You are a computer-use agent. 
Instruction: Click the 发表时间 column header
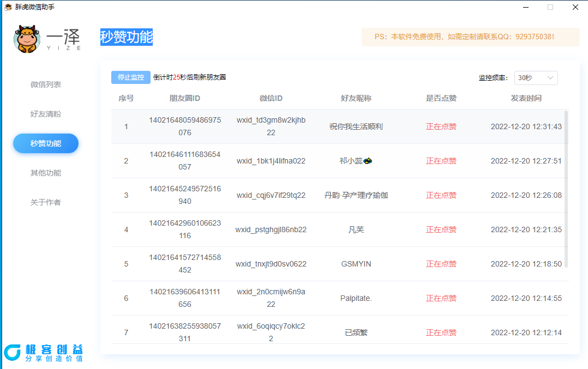[x=526, y=98]
